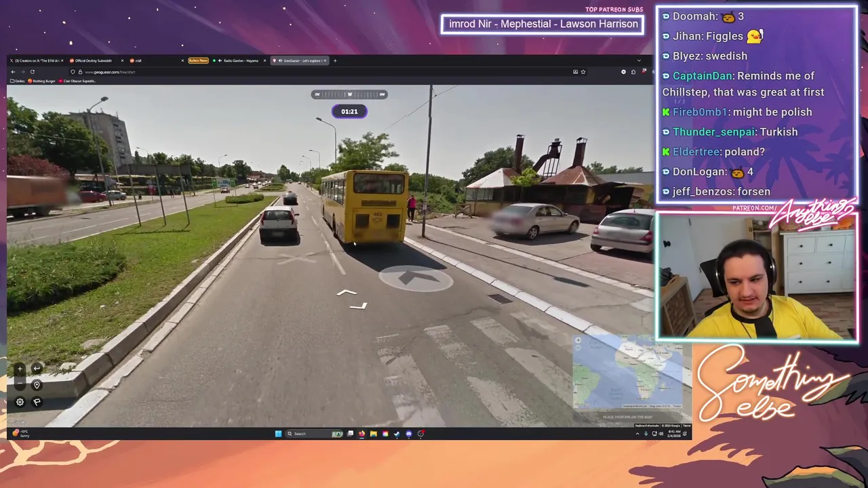Zoom in with the plus button
The width and height of the screenshot is (868, 488).
point(20,369)
